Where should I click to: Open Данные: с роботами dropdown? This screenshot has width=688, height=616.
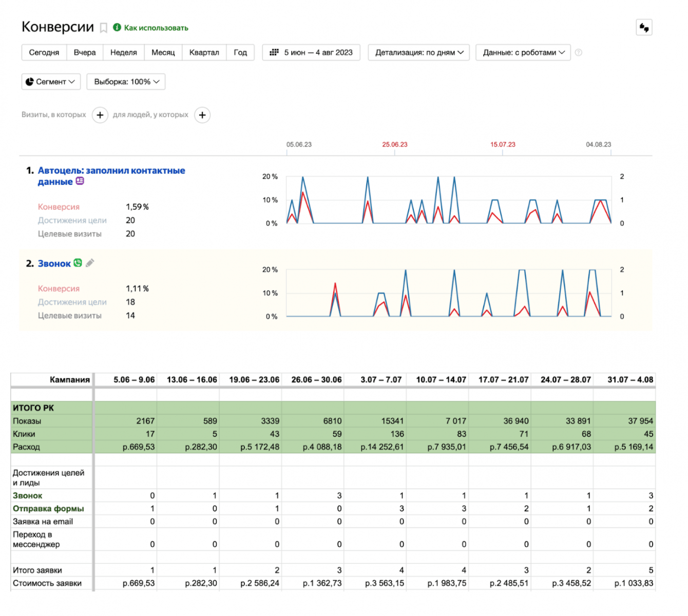coord(523,52)
